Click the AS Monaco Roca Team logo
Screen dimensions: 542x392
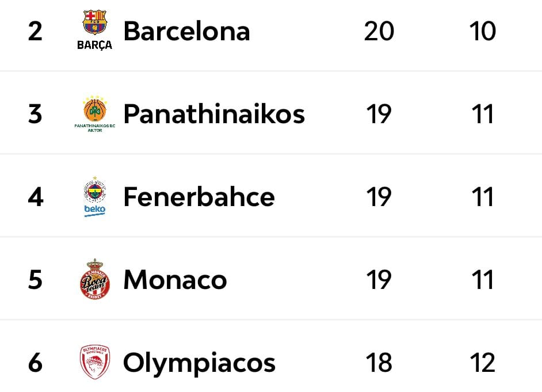(95, 279)
